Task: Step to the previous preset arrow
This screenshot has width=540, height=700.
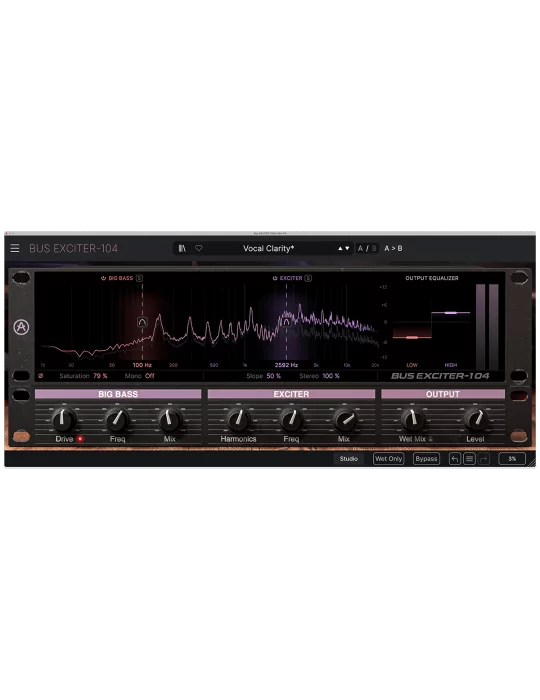Action: [x=340, y=248]
